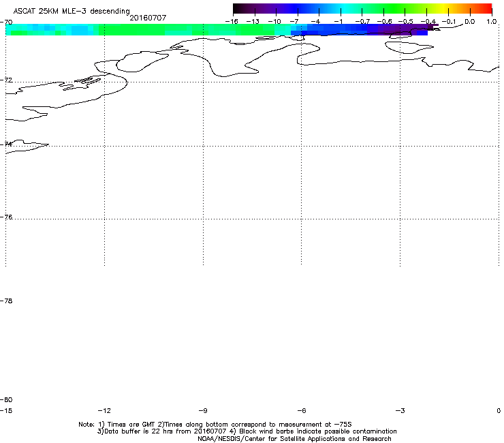This screenshot has height=443, width=504.
Task: Click the -74 latitude axis label
Action: tap(6, 144)
